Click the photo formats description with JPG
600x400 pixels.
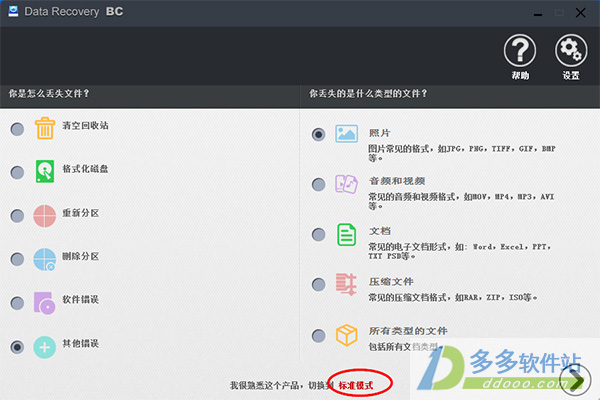click(462, 153)
